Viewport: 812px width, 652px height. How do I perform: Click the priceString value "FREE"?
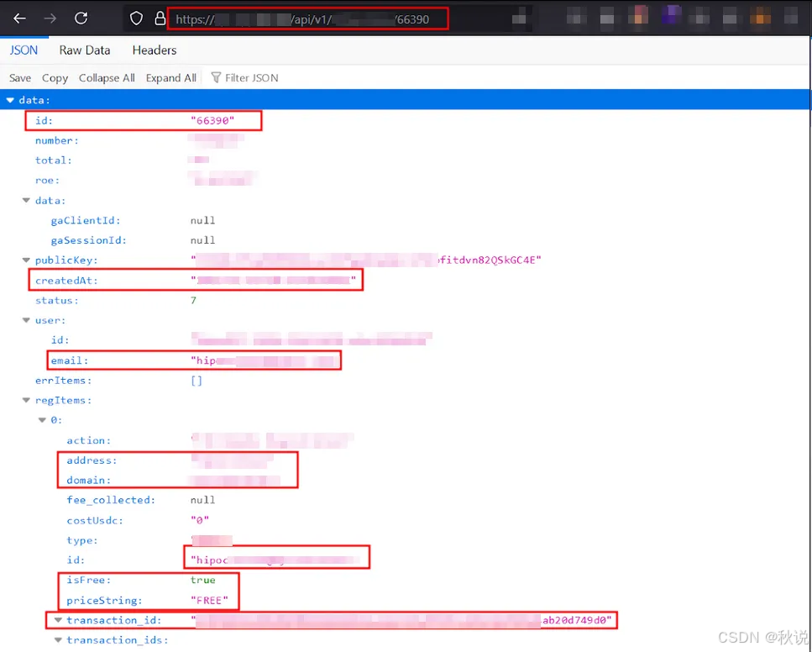[209, 600]
